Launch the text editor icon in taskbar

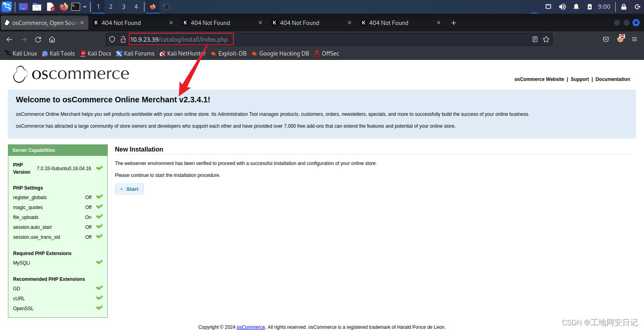pos(50,7)
